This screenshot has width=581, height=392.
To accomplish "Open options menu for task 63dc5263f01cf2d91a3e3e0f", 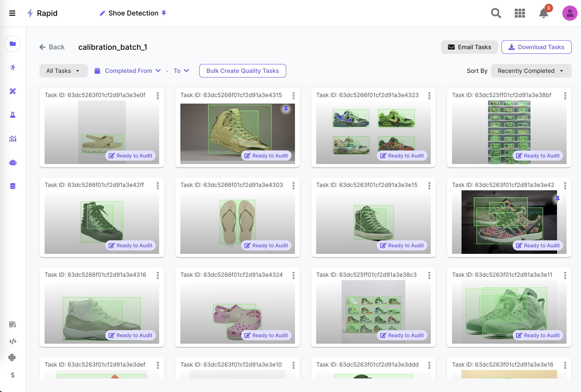I will tap(157, 96).
